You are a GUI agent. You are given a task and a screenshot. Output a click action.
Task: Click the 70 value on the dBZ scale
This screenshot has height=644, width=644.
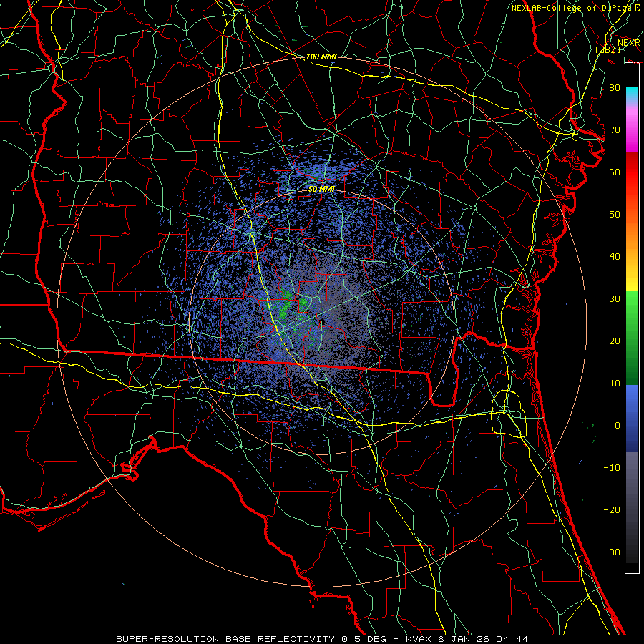pyautogui.click(x=615, y=130)
